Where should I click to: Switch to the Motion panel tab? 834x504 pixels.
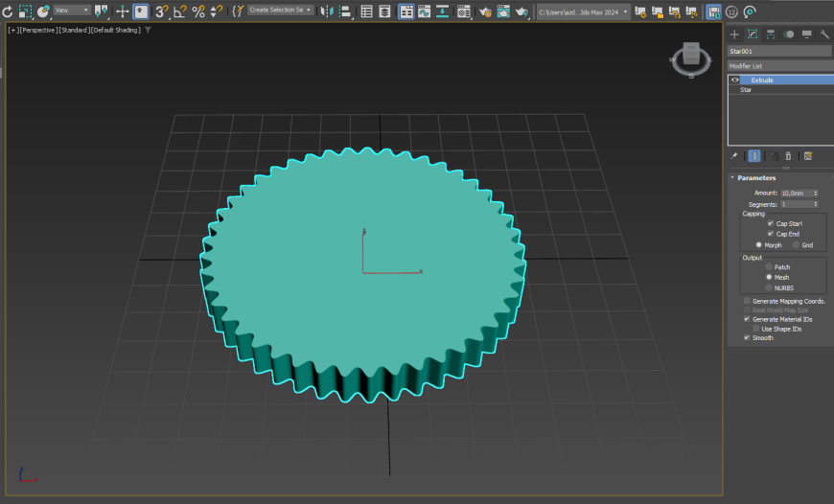[789, 34]
